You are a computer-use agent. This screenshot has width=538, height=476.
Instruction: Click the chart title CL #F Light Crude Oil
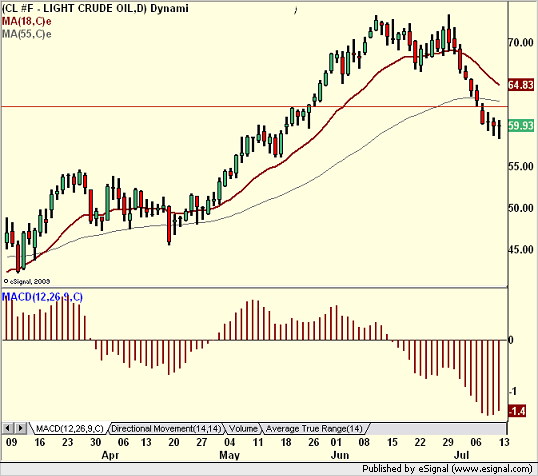95,8
